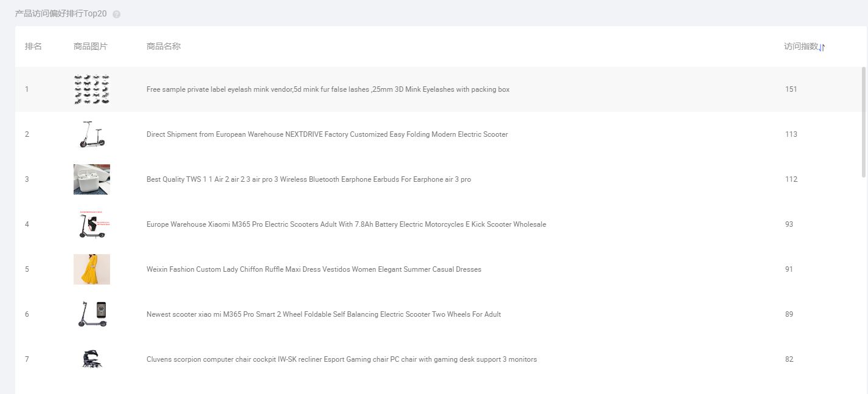868x394 pixels.
Task: Click the Newest scooter xiao mi title
Action: coord(324,314)
